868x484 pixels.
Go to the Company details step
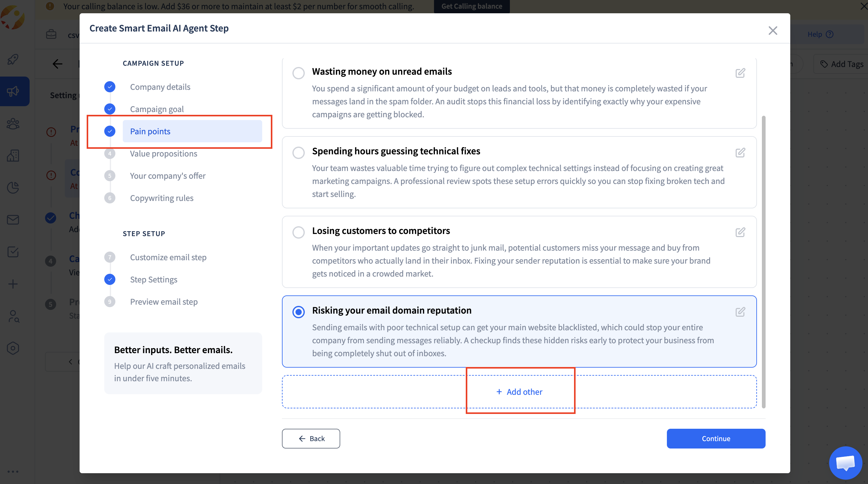[x=160, y=87]
